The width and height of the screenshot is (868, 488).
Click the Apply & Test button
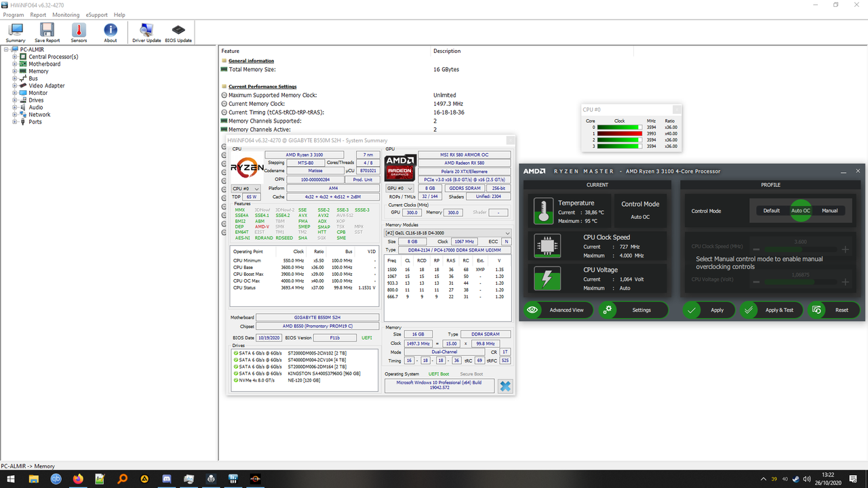[x=770, y=310]
